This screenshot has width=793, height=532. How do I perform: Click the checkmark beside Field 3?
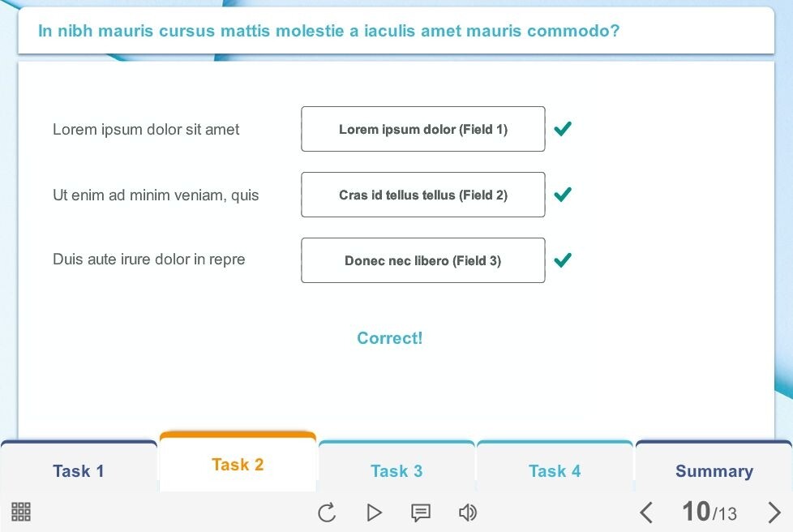point(563,260)
